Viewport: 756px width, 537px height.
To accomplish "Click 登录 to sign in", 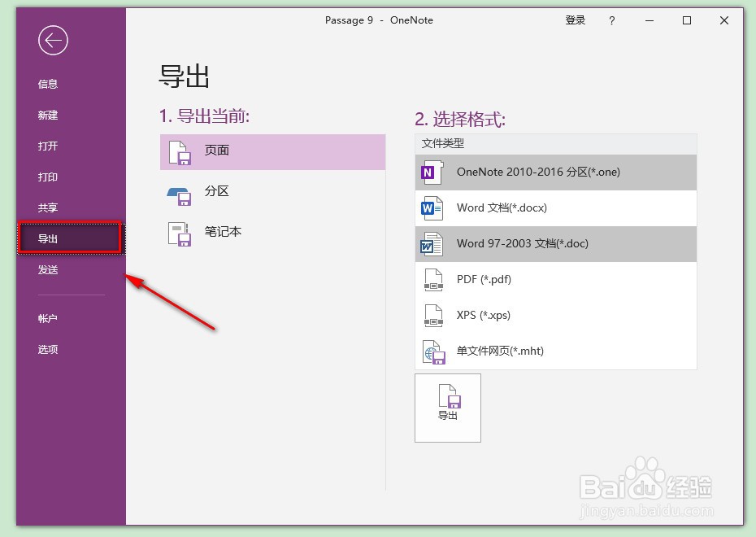I will click(576, 20).
